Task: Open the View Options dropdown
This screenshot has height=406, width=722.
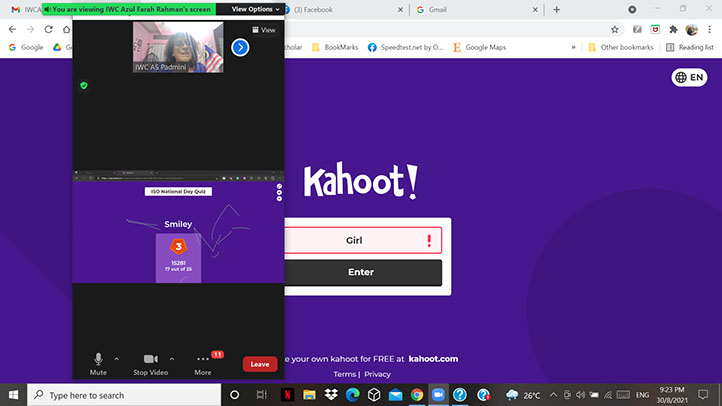Action: coord(255,9)
